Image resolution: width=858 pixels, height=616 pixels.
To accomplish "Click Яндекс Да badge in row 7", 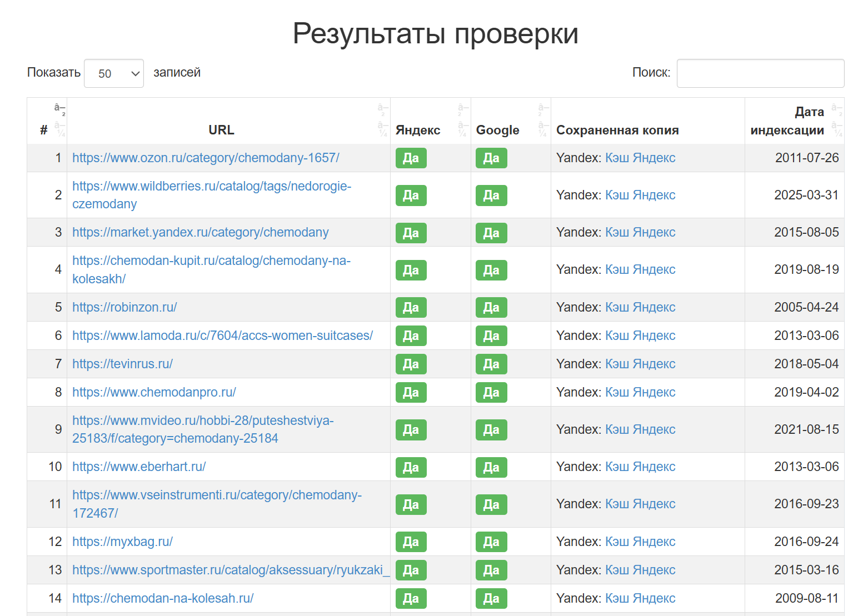I will (x=411, y=364).
